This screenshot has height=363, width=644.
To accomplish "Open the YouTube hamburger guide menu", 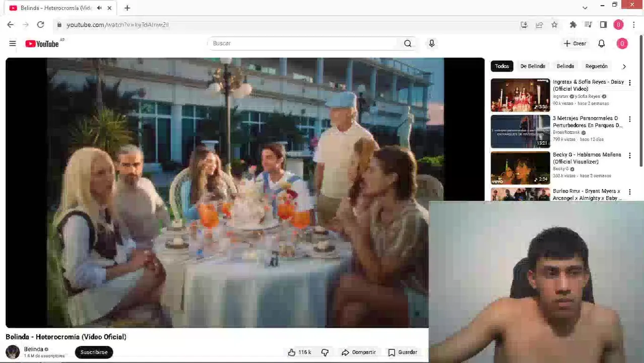I will click(13, 44).
